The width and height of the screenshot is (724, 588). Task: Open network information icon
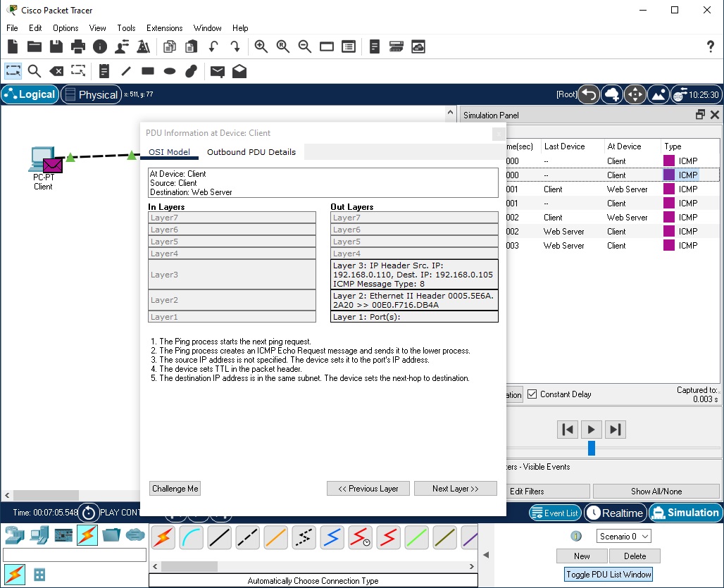(100, 46)
